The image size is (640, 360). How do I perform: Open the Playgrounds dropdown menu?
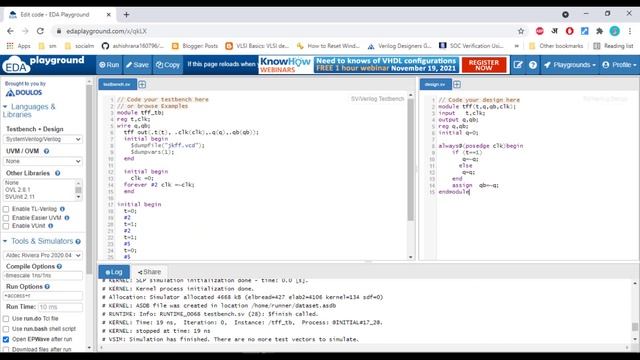click(569, 65)
